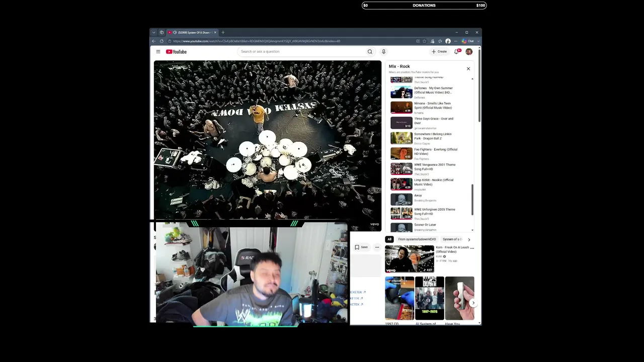Click the Foo Fighters Everlong thumbnail
644x362 pixels.
(401, 153)
